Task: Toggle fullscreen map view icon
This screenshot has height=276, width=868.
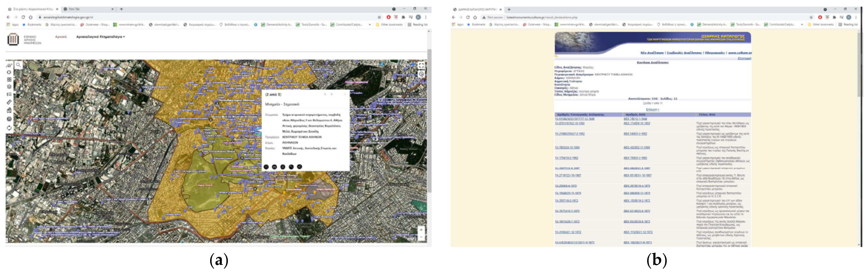Action: (x=421, y=65)
